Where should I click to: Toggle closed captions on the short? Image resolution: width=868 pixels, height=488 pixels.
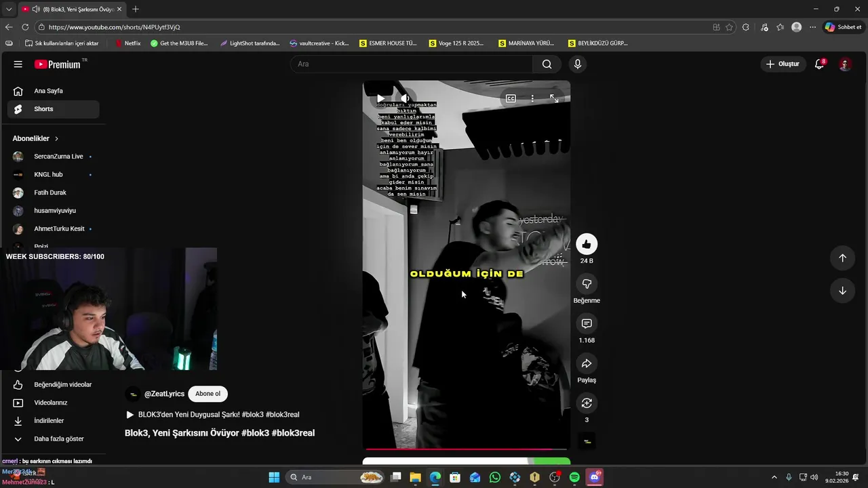click(511, 98)
